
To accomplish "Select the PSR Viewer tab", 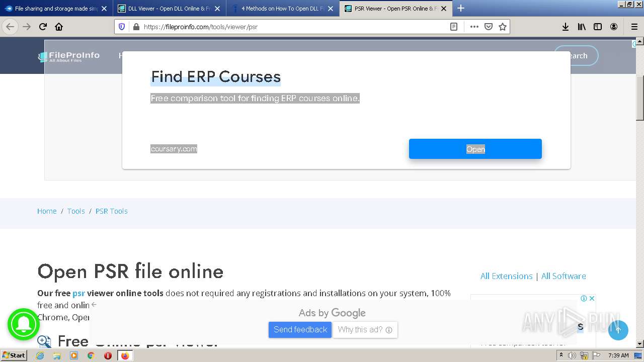I will click(396, 9).
